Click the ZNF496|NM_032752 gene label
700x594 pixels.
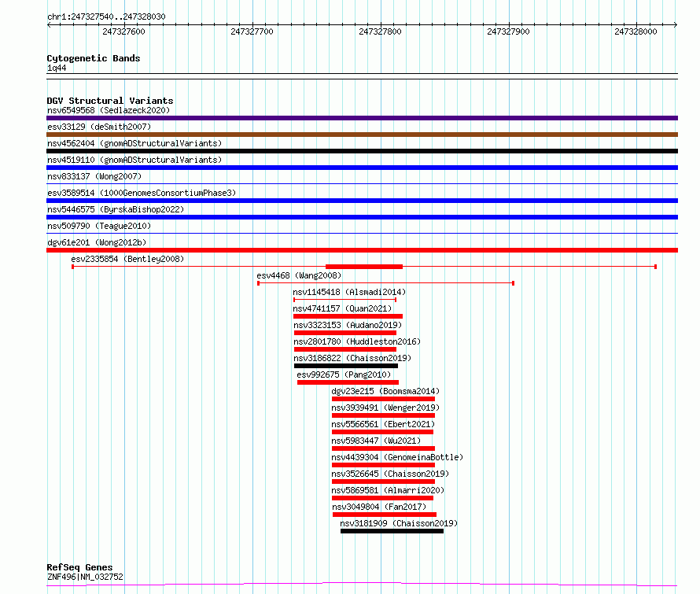coord(85,577)
